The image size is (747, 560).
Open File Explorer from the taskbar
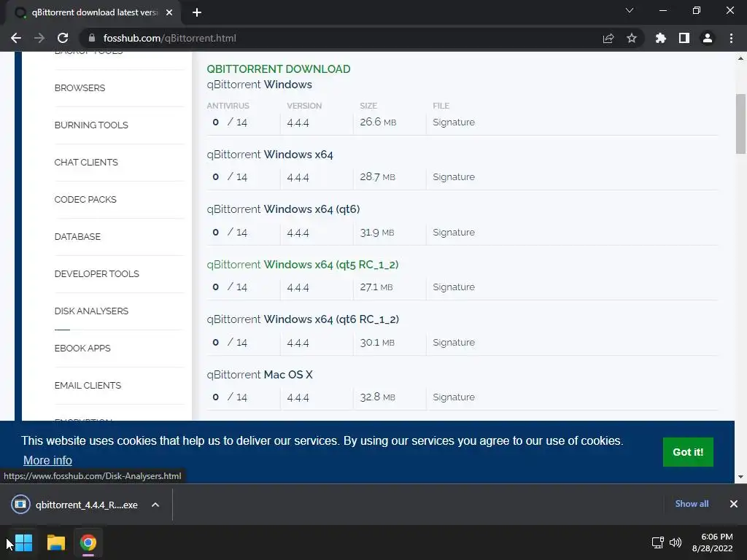55,542
